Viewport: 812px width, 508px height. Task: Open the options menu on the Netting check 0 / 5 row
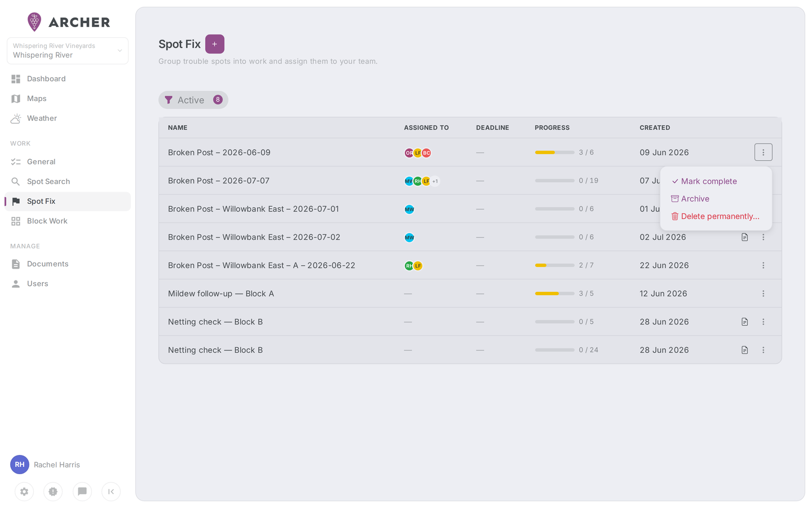(x=764, y=322)
